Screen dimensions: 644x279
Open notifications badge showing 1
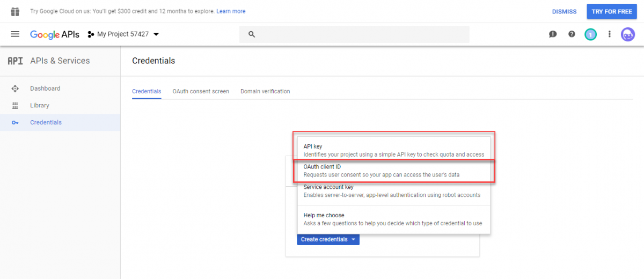pos(590,34)
